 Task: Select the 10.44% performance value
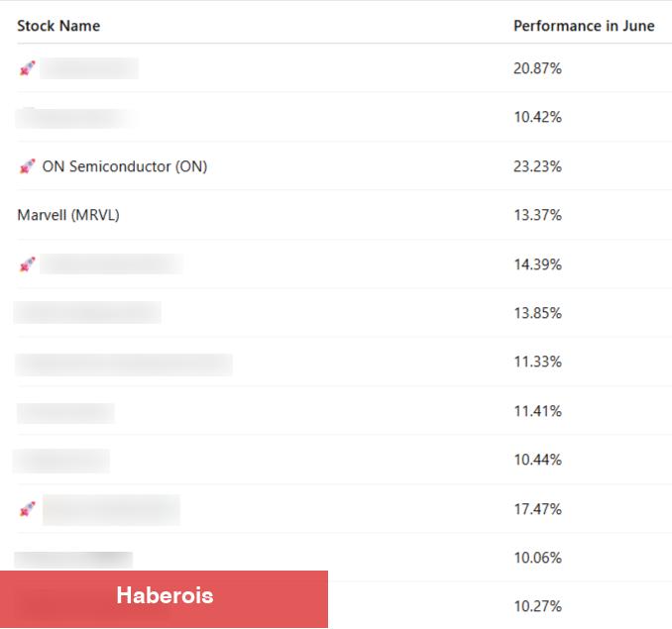[537, 460]
